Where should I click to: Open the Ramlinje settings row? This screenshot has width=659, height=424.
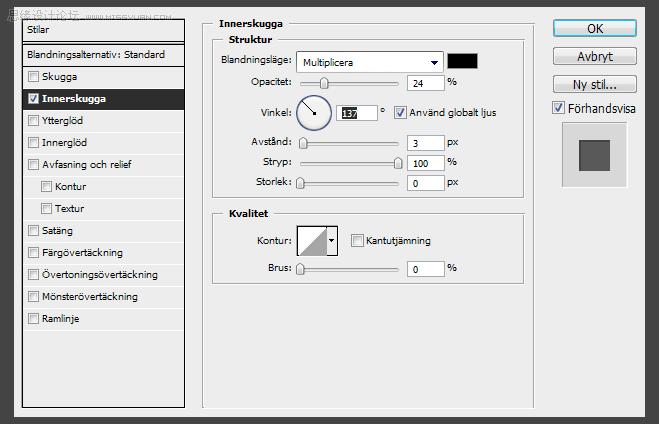coord(103,318)
